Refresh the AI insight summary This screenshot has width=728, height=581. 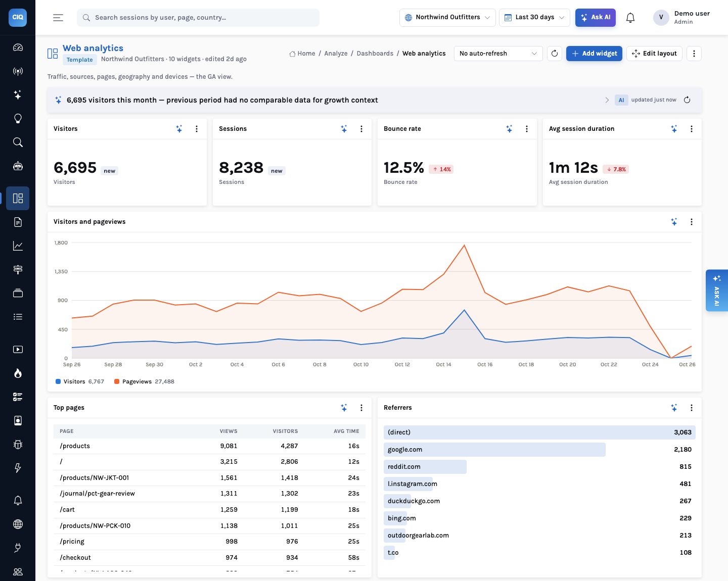point(687,100)
